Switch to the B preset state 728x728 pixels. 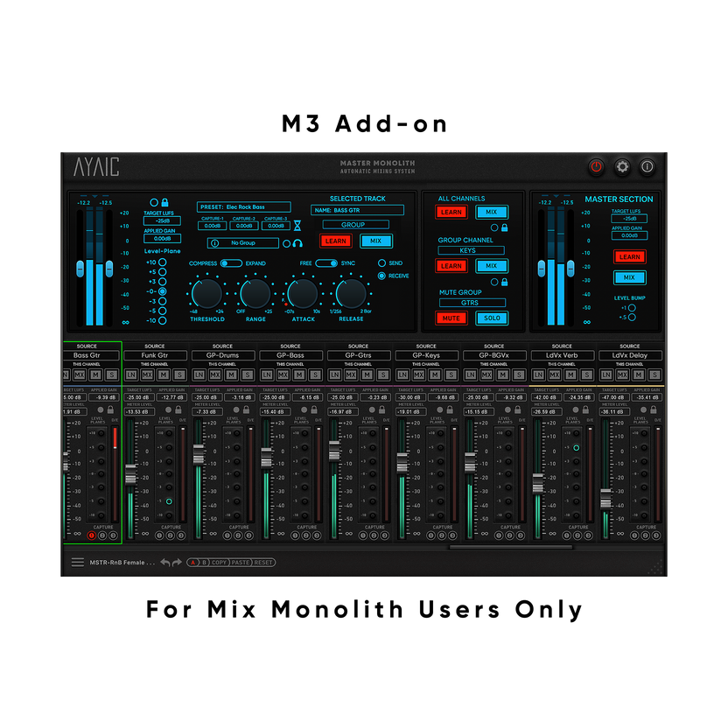(x=204, y=563)
